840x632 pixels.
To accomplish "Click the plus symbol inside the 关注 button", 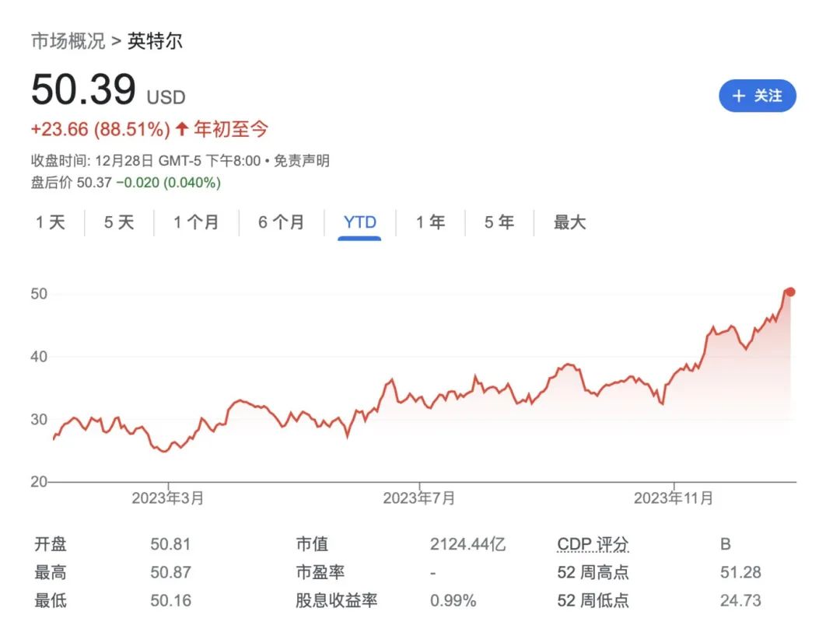I will 739,96.
